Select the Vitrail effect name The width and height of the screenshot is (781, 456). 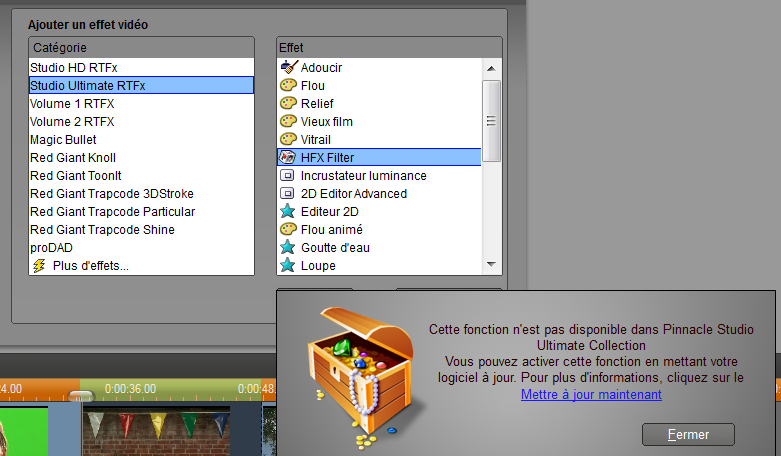pyautogui.click(x=316, y=139)
